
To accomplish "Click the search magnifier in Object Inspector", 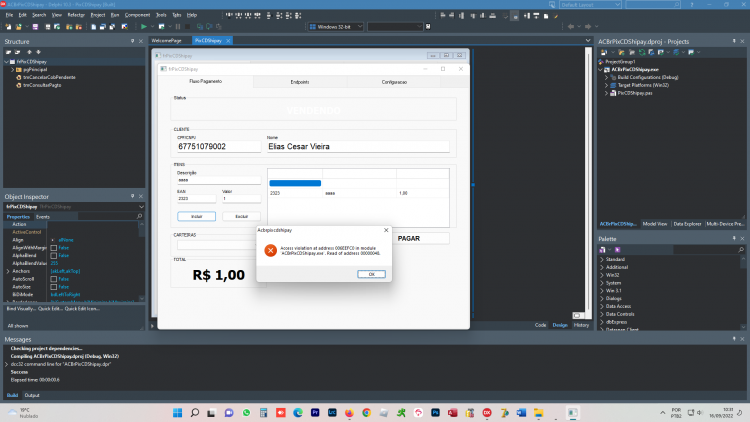I will (x=139, y=216).
